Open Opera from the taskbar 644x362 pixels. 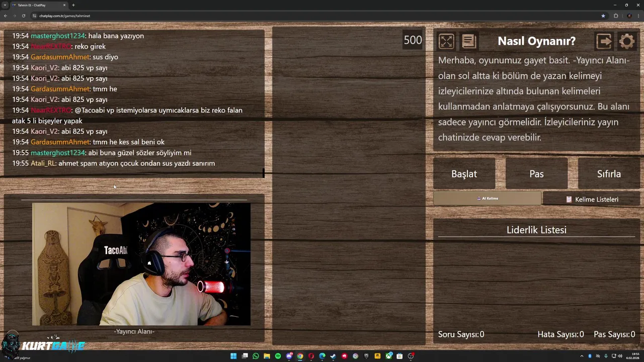click(x=311, y=356)
